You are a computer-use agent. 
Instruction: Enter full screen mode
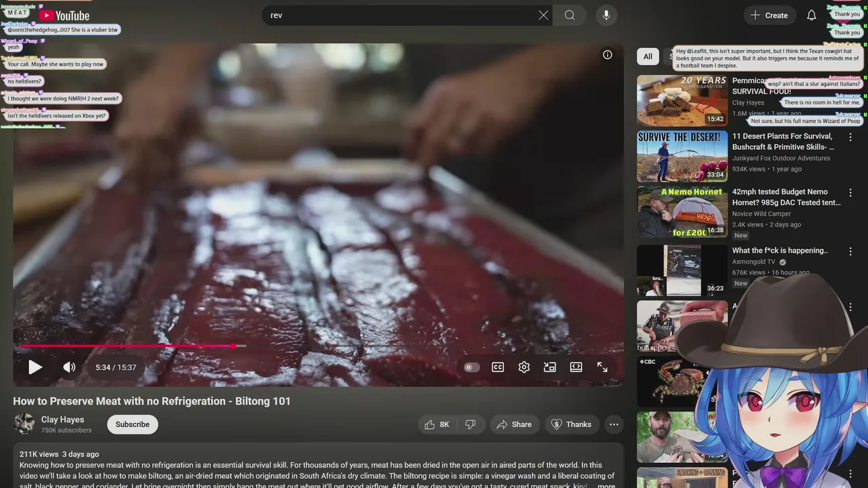click(x=602, y=367)
